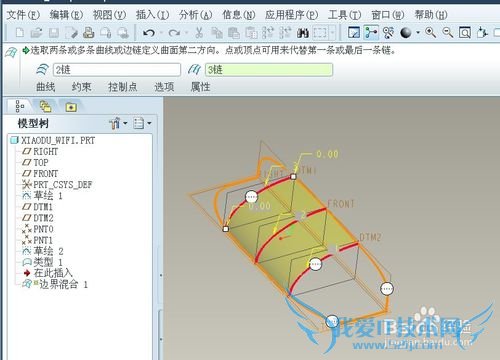Click the Paste Special icon

tap(251, 33)
